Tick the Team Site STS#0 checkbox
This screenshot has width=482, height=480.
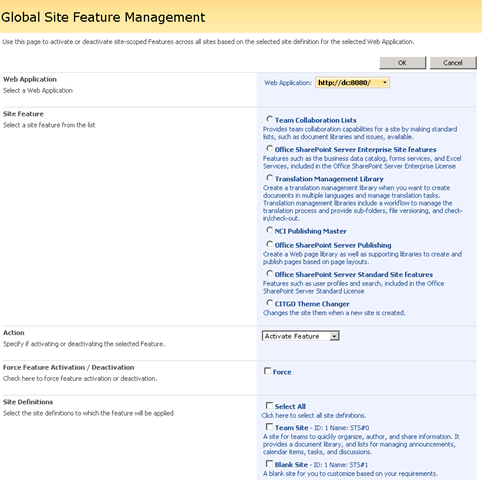pyautogui.click(x=269, y=427)
